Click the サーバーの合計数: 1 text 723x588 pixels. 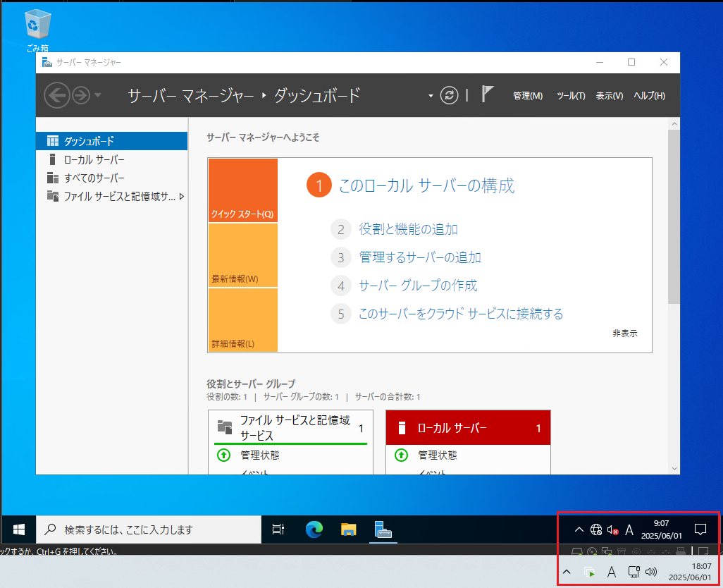click(388, 397)
